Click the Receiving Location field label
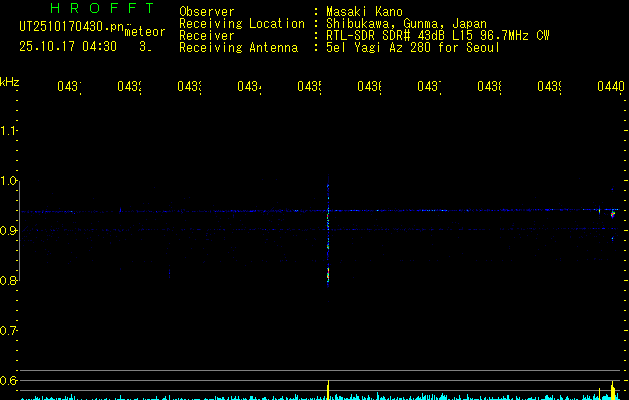Image resolution: width=629 pixels, height=400 pixels. [241, 24]
